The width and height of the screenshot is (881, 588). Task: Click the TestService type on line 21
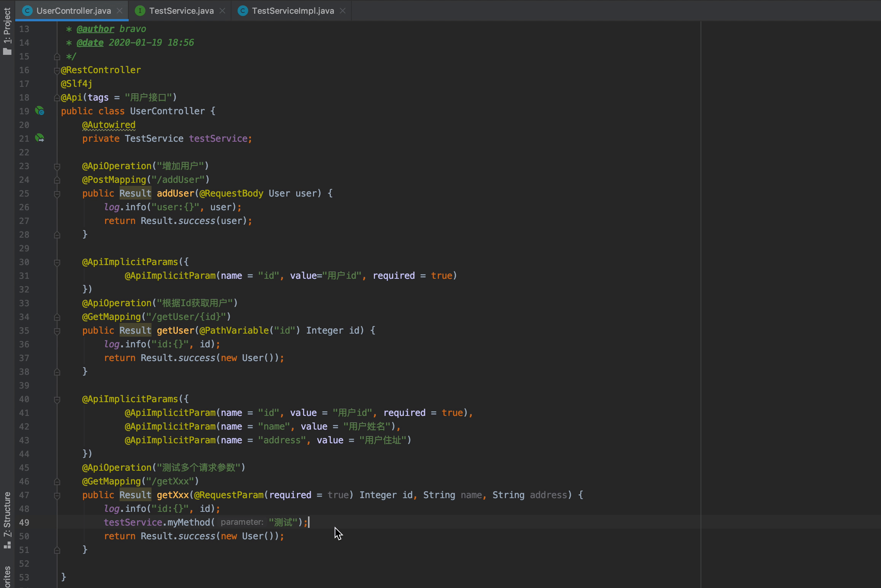154,138
